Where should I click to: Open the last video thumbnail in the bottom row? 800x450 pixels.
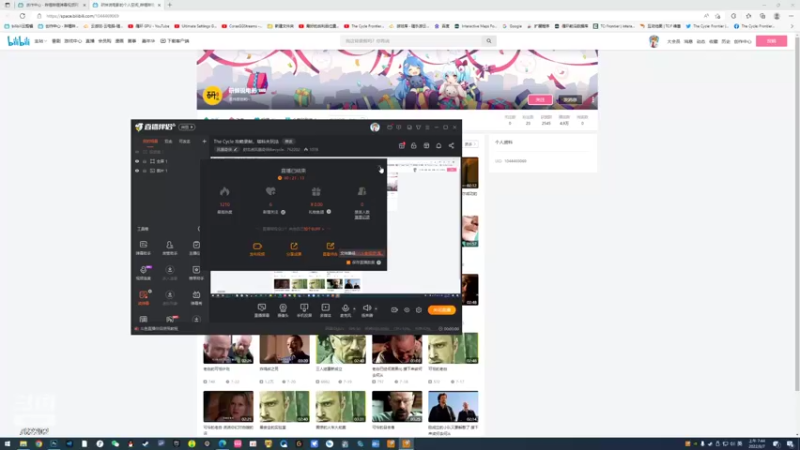(x=453, y=407)
